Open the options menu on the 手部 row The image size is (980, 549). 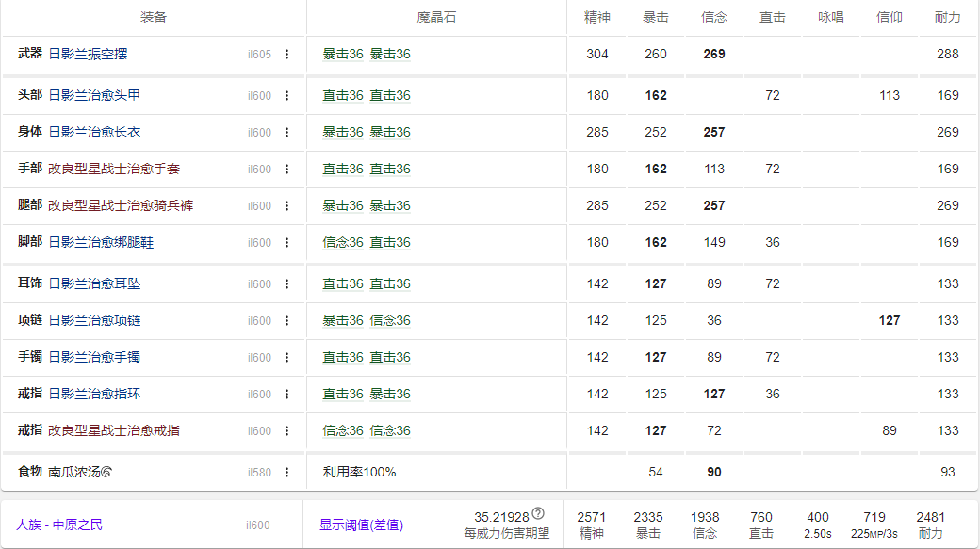click(x=289, y=169)
